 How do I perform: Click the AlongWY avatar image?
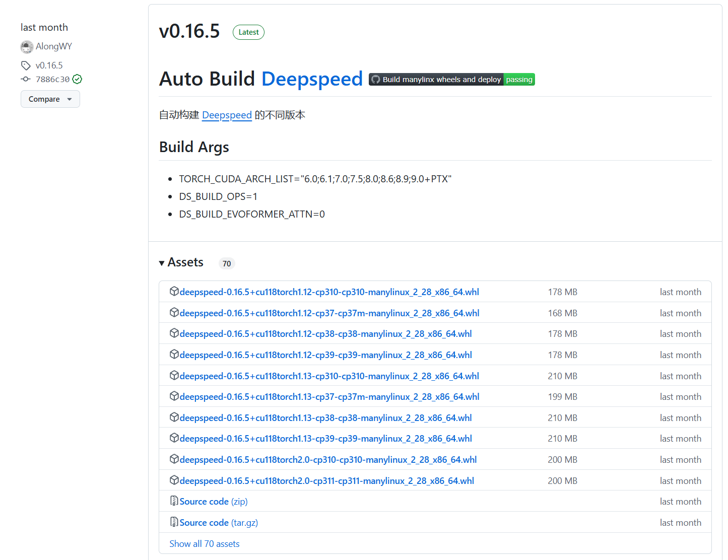tap(27, 47)
